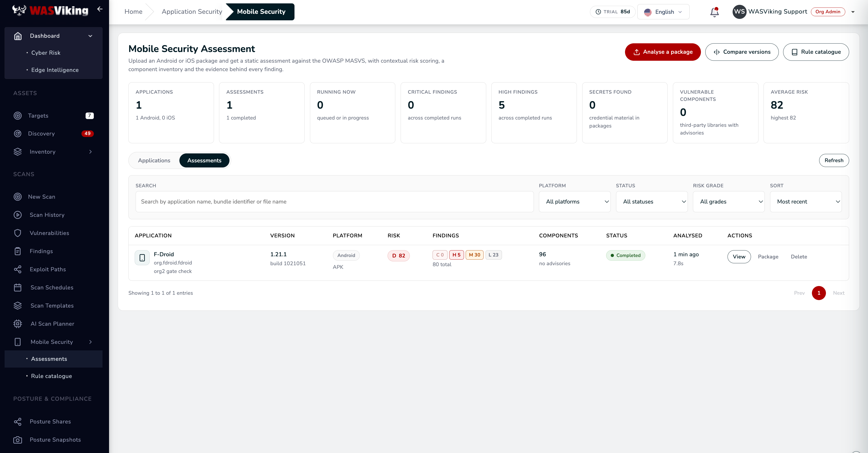Image resolution: width=868 pixels, height=453 pixels.
Task: Click the Org Admin role badge
Action: point(828,12)
